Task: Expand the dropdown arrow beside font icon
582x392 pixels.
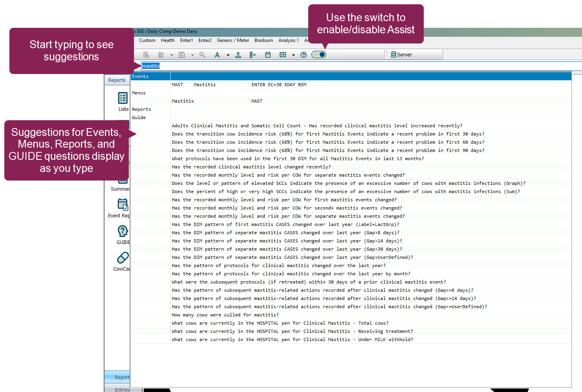Action: [228, 55]
